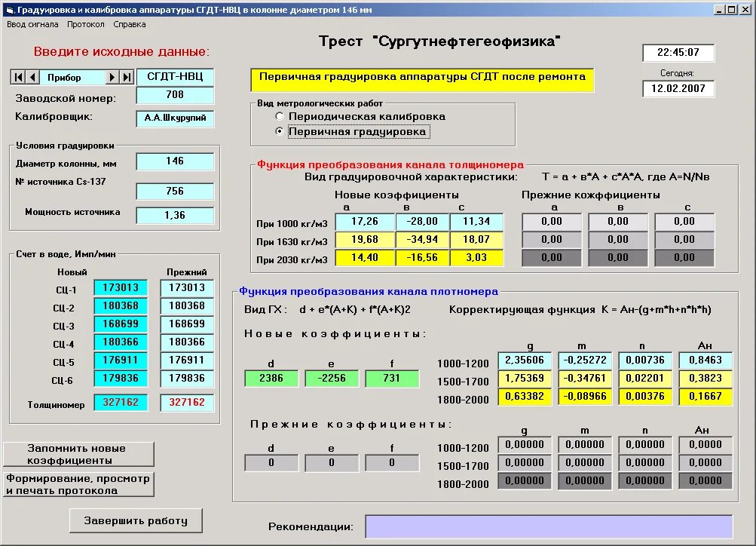The width and height of the screenshot is (756, 546).
Task: Click g value 2,35606 for 1000-1200
Action: tap(525, 360)
